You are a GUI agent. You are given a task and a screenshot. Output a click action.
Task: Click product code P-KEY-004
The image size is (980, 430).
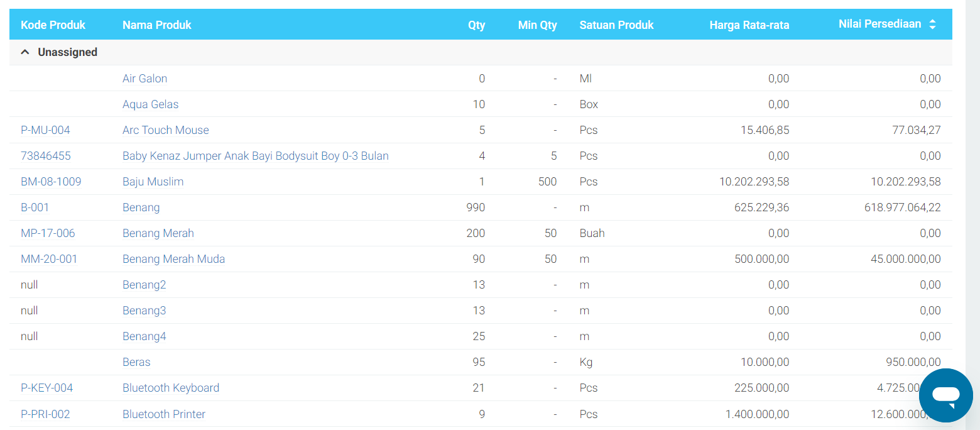(x=46, y=388)
